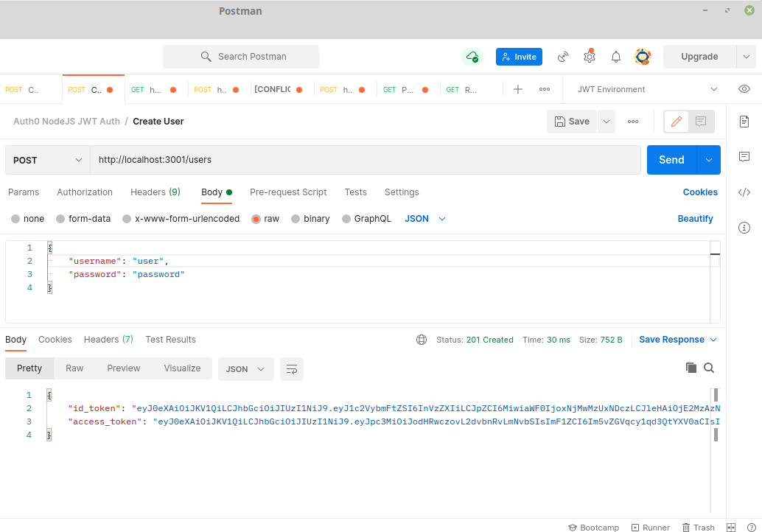Open the Upgrade dropdown arrow
This screenshot has height=532, width=762.
[x=747, y=57]
